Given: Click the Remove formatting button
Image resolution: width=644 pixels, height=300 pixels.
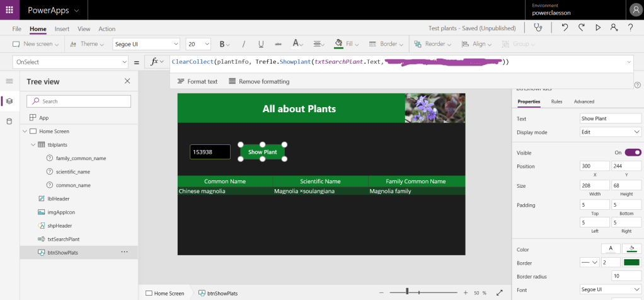Looking at the screenshot, I should click(x=259, y=81).
